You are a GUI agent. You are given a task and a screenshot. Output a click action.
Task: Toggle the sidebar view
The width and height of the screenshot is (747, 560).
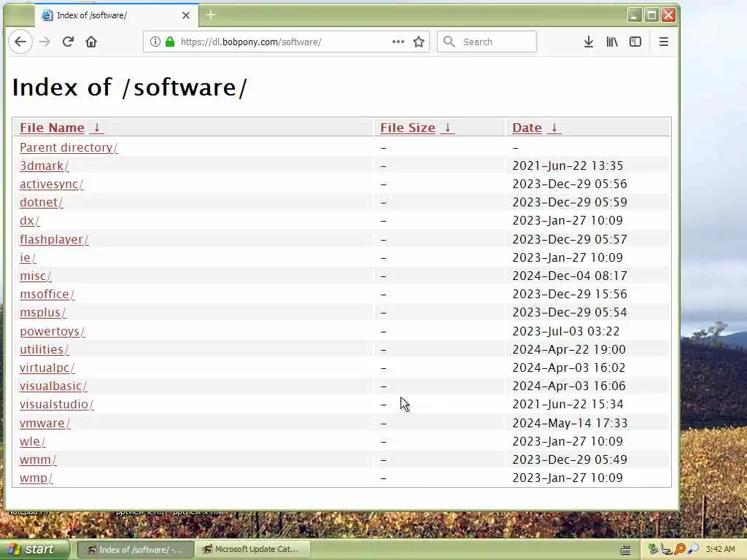click(635, 42)
